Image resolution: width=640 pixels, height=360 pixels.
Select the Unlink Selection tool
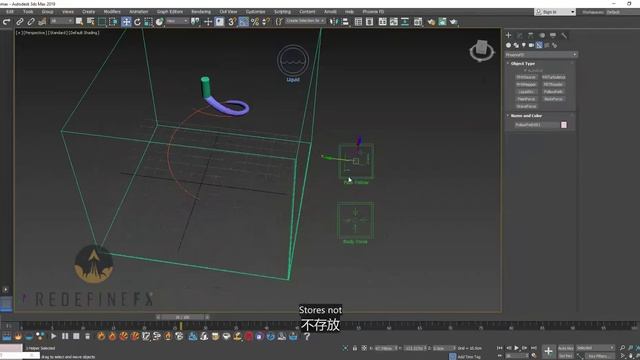pos(31,22)
